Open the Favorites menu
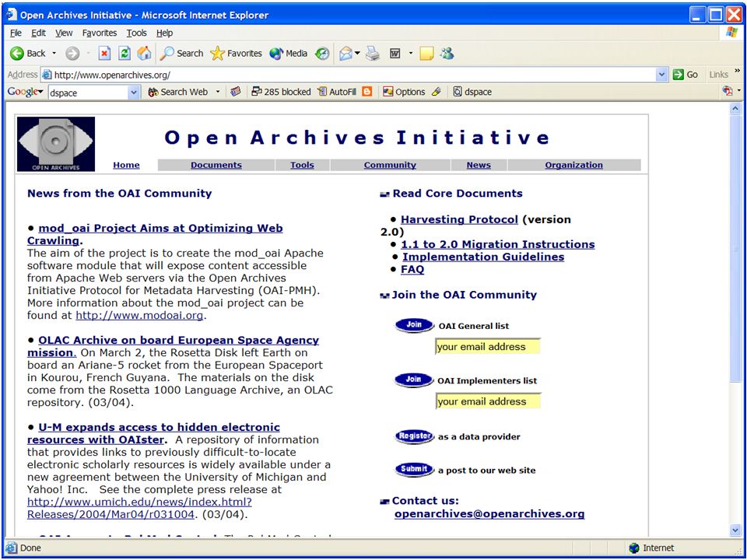The image size is (747, 560). [x=100, y=33]
